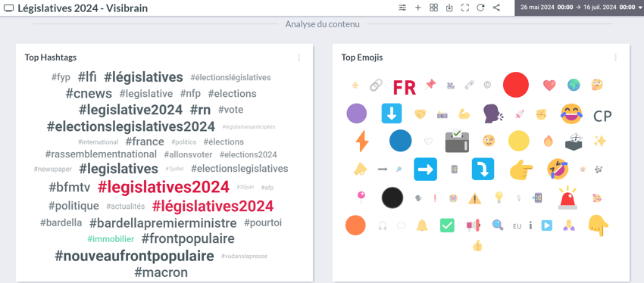Enter fullscreen mode icon
This screenshot has width=644, height=283.
(x=465, y=8)
